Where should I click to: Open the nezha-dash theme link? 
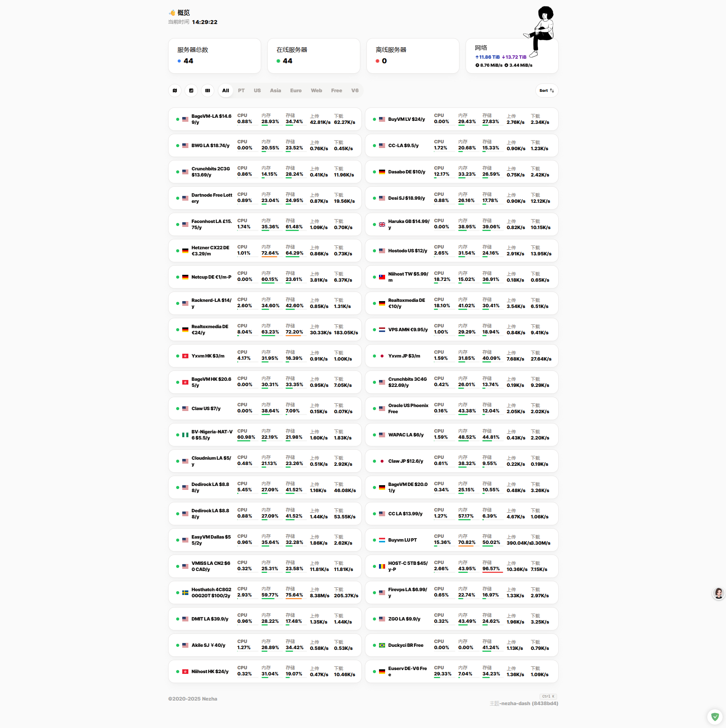point(528,703)
